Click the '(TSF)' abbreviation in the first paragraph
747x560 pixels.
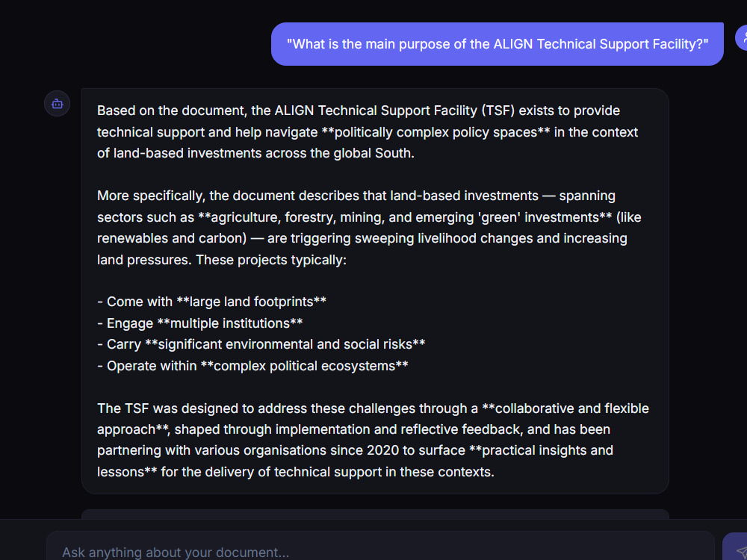(498, 111)
